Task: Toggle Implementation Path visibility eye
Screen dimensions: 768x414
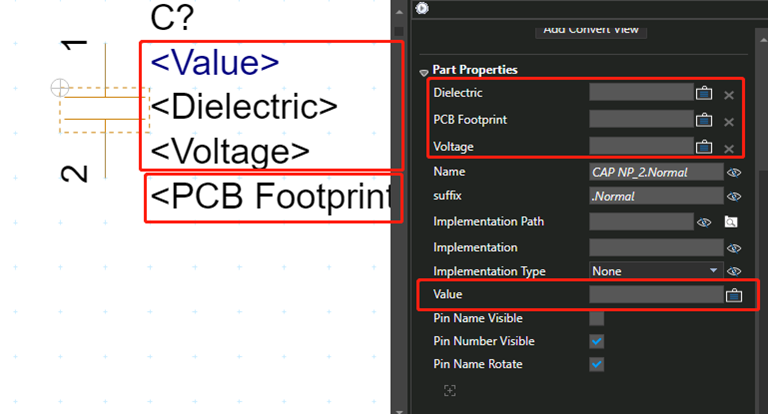Action: click(704, 221)
